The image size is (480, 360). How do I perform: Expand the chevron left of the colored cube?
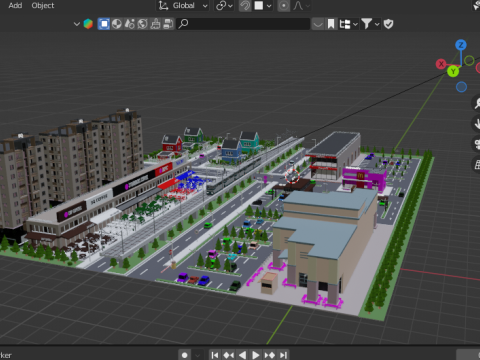coord(76,24)
